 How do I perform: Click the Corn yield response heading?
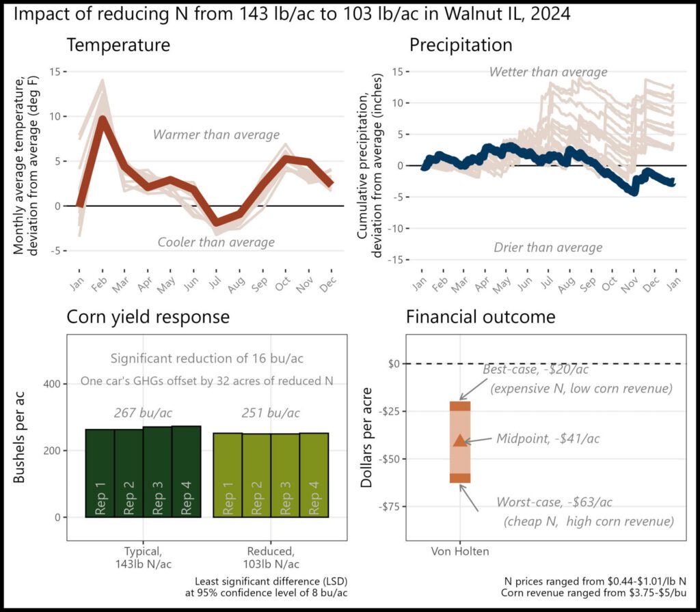[x=148, y=317]
